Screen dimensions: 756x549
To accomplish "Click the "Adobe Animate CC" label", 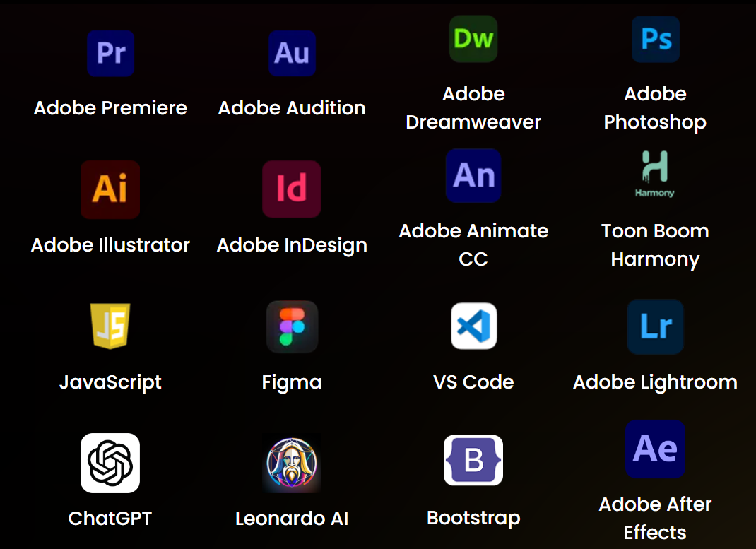I will click(x=473, y=245).
